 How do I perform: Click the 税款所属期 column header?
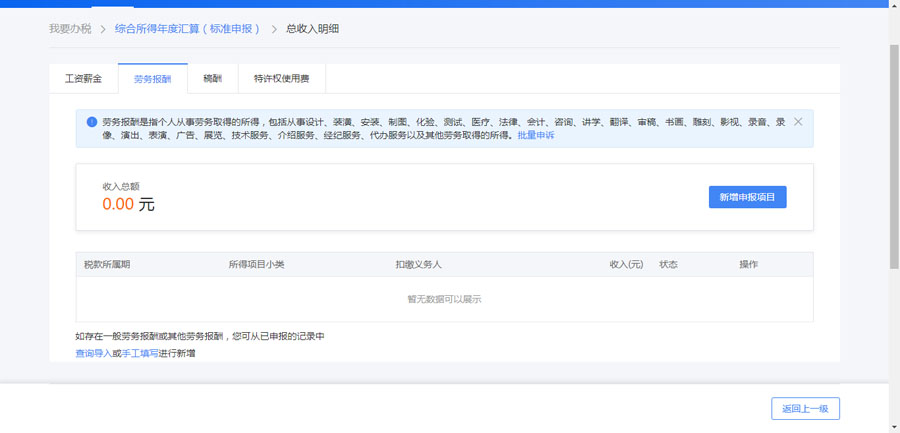(x=107, y=265)
